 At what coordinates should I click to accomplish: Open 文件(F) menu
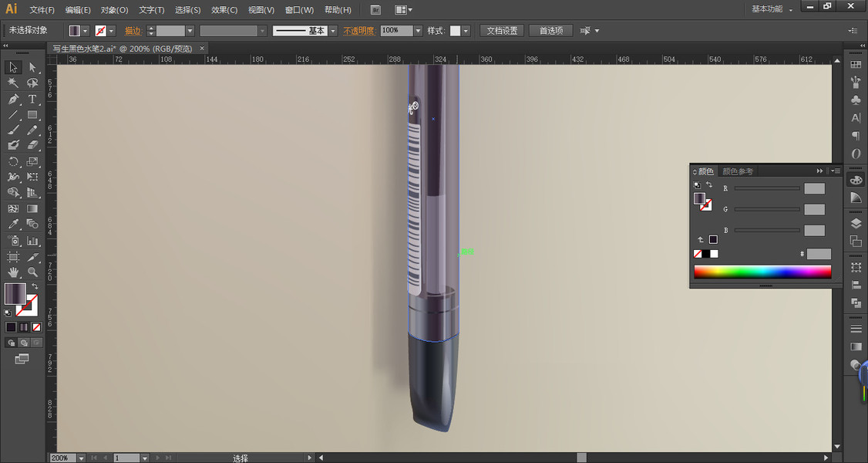(x=42, y=10)
